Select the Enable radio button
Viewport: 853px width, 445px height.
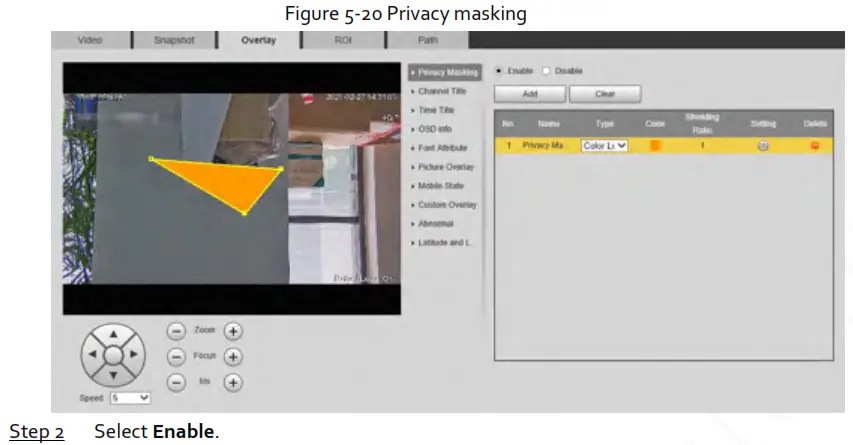pyautogui.click(x=499, y=71)
